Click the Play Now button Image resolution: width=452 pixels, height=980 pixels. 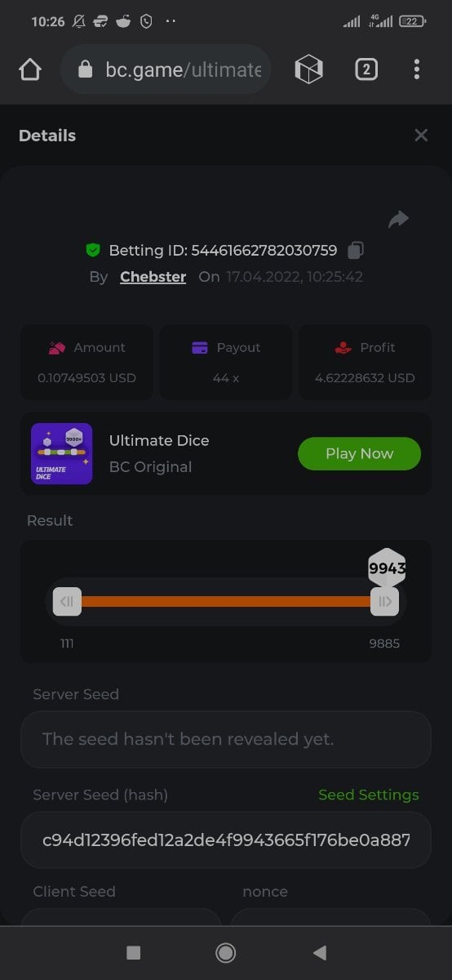359,453
